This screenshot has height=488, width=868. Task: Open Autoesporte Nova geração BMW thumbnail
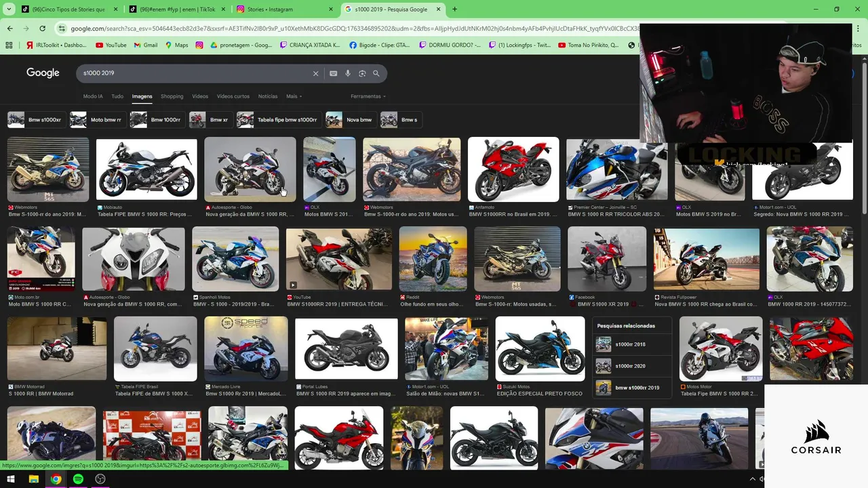click(x=250, y=169)
